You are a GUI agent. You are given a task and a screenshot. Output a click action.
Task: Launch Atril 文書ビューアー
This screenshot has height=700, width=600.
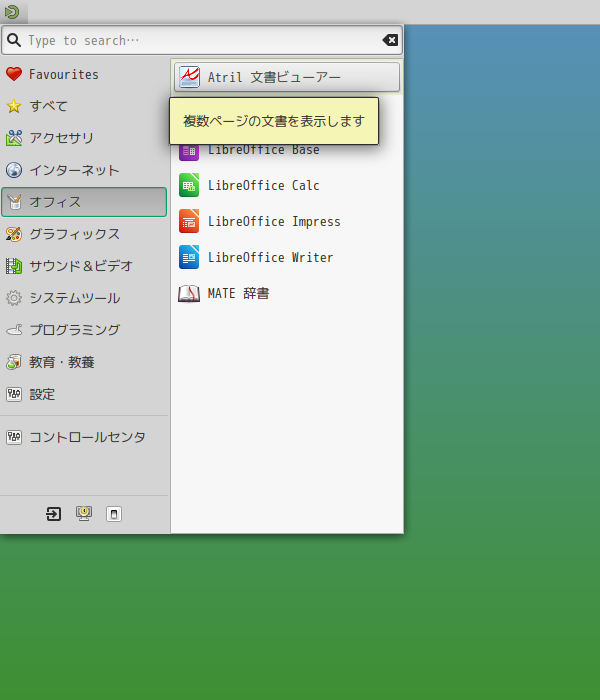tap(287, 77)
